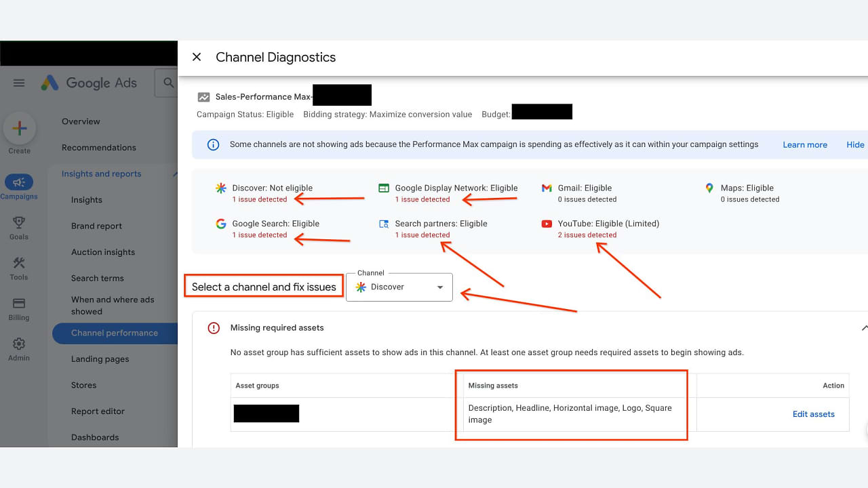Open Tools wrench icon
Viewport: 868px width, 488px height.
pos(19,263)
